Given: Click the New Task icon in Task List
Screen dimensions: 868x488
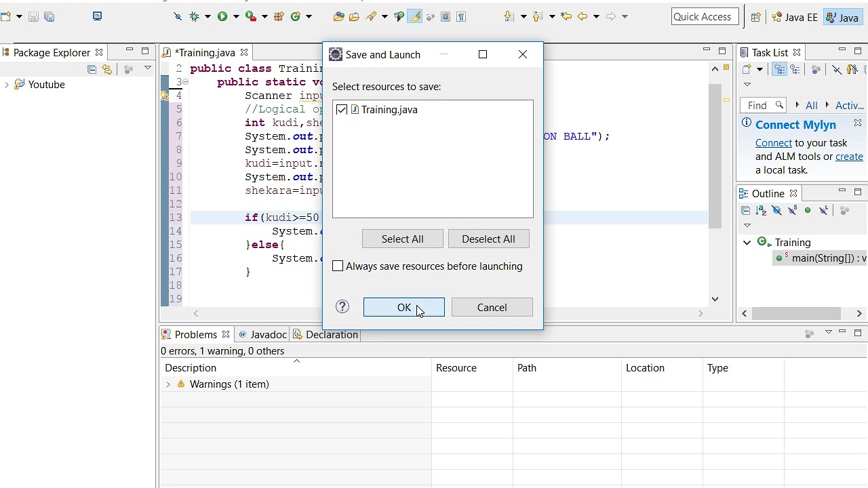Looking at the screenshot, I should [747, 69].
